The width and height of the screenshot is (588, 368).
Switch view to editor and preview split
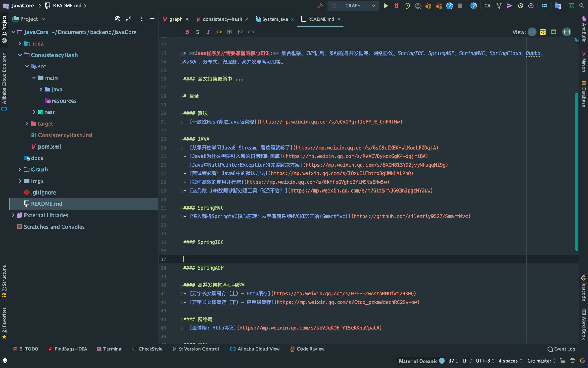[543, 32]
